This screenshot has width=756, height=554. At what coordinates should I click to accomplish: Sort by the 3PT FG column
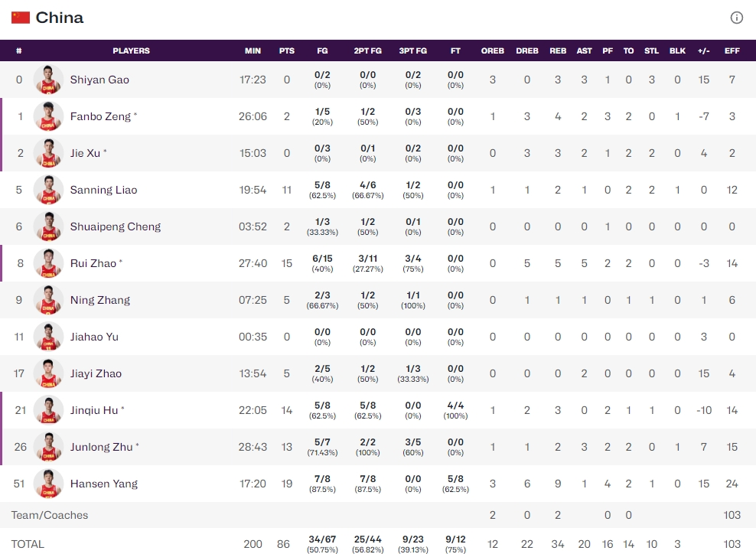413,51
